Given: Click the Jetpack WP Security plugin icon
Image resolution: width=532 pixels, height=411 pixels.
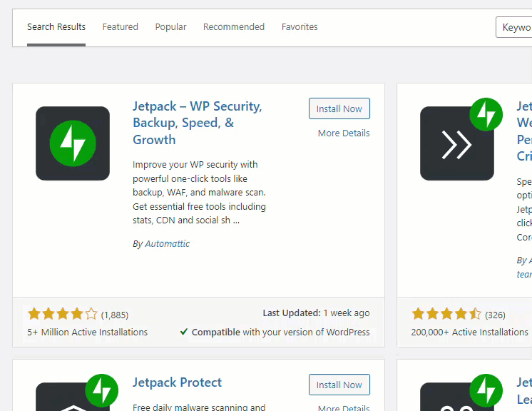Looking at the screenshot, I should 73,143.
